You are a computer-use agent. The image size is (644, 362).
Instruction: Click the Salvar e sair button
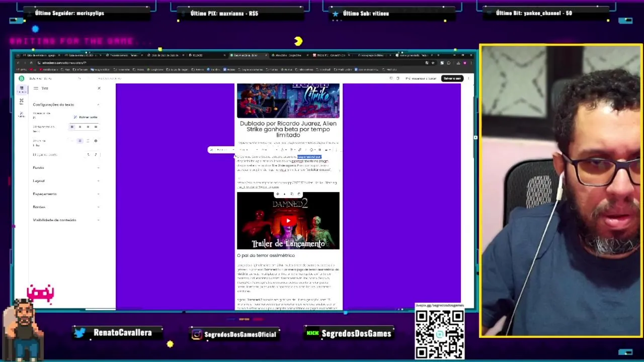[x=452, y=78]
